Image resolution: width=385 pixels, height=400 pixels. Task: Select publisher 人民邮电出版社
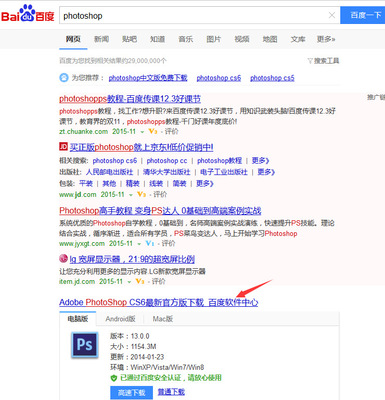point(109,172)
